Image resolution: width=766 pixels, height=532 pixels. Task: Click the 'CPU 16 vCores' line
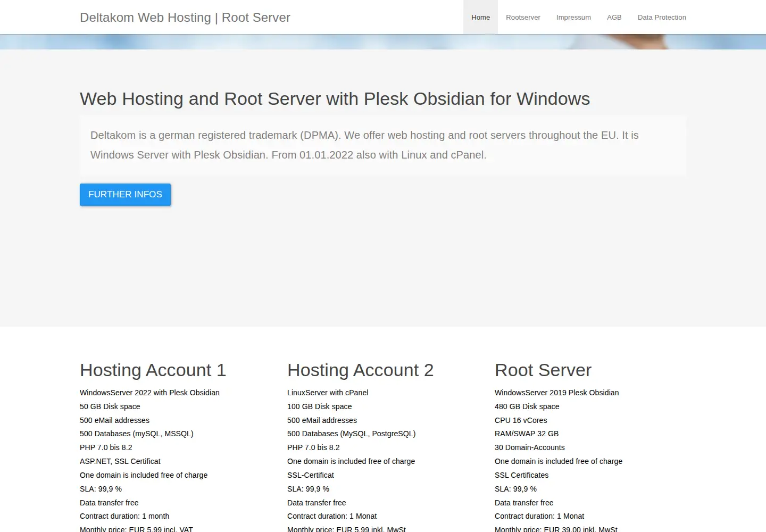(521, 420)
